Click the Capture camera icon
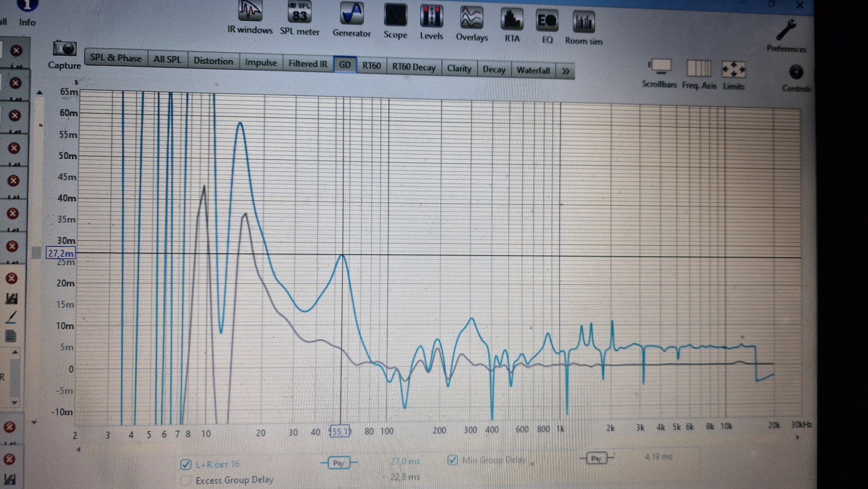The width and height of the screenshot is (868, 489). click(x=64, y=49)
